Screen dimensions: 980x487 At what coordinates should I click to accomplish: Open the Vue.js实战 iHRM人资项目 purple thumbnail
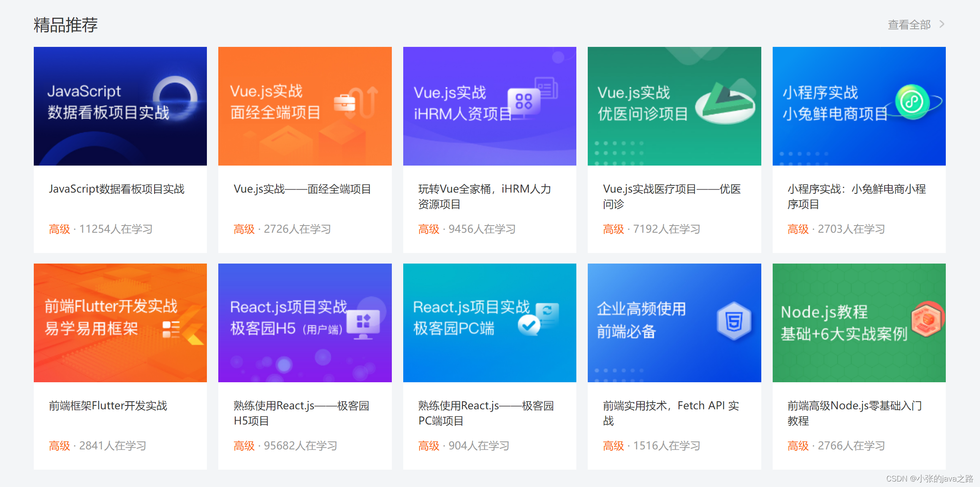coord(490,106)
